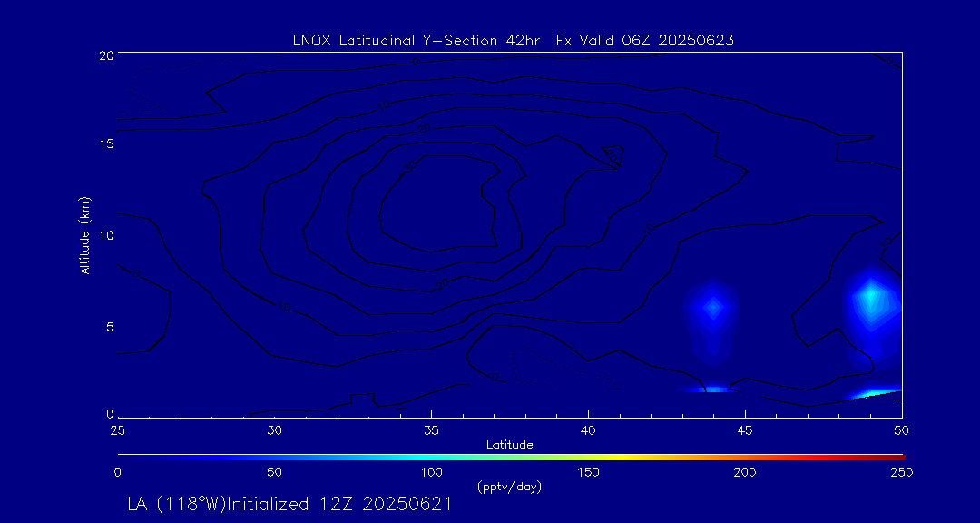Select altitude axis tick label 0
The image size is (980, 523).
tap(110, 413)
